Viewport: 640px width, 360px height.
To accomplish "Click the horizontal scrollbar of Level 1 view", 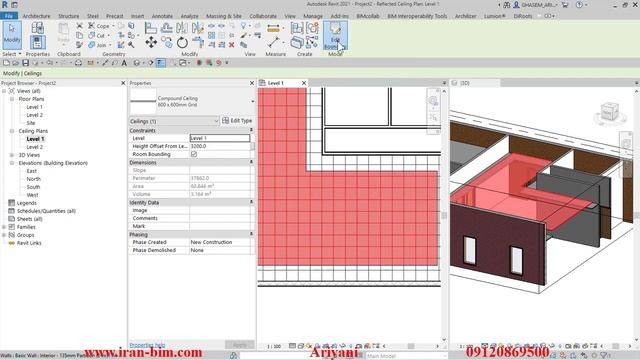I will pos(411,346).
